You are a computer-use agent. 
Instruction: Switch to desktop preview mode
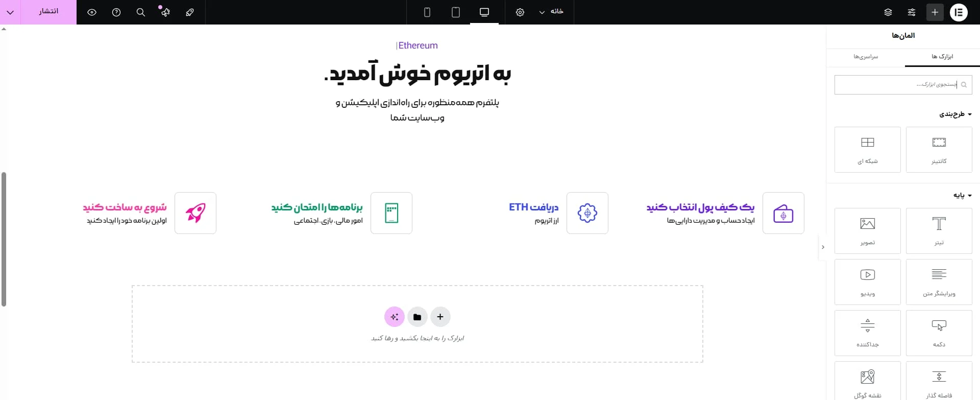click(x=484, y=12)
